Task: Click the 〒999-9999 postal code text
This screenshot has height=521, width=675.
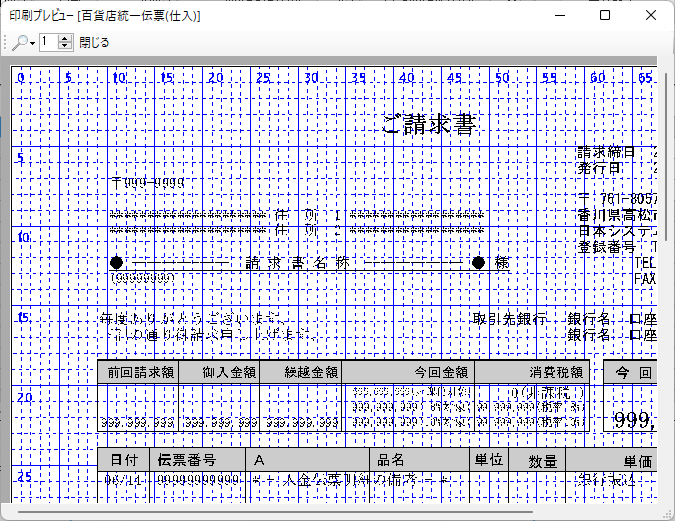Action: click(148, 183)
